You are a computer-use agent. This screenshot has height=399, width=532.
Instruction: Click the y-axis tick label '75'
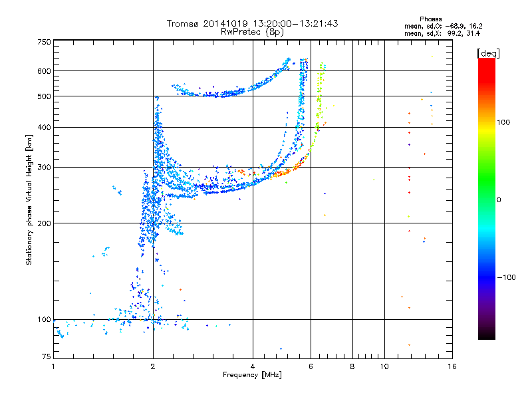click(x=47, y=356)
